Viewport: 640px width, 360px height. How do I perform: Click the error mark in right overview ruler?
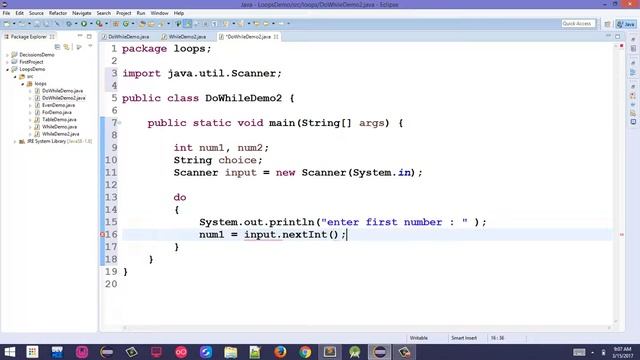click(x=622, y=235)
